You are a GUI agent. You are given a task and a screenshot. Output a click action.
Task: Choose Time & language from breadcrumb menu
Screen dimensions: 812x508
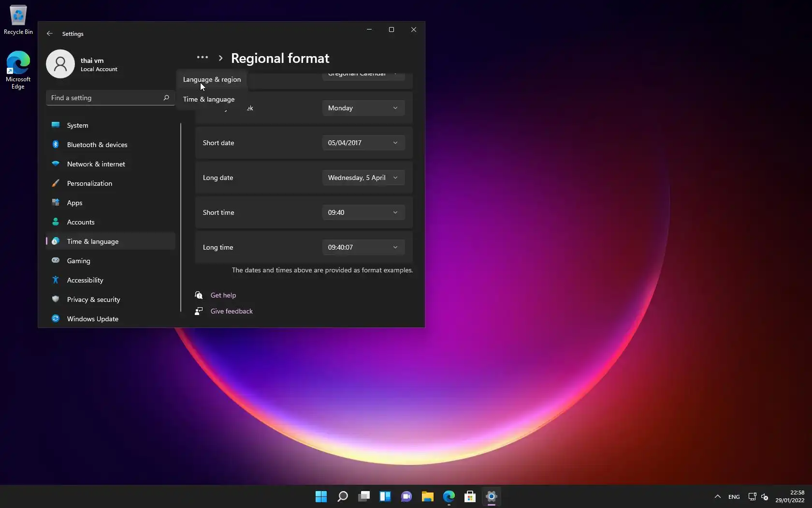click(212, 99)
